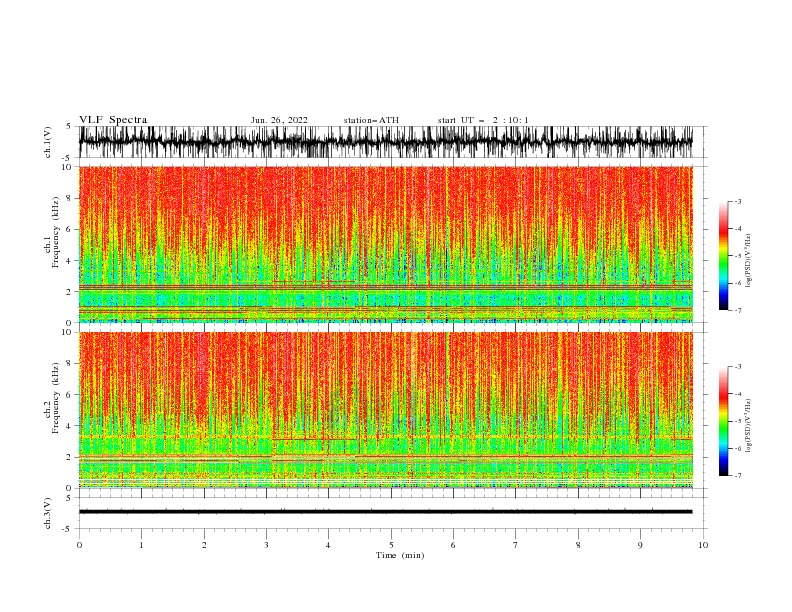Click tick label "8" on the Time axis

[578, 545]
